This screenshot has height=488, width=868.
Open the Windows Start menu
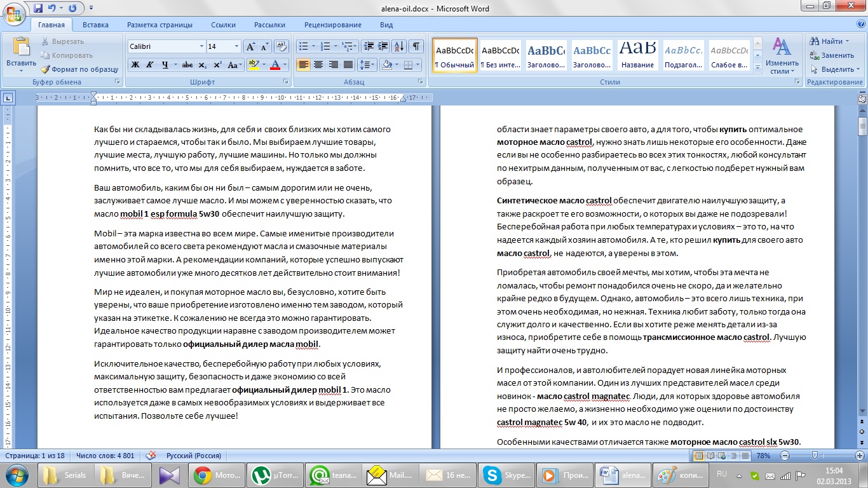click(17, 475)
